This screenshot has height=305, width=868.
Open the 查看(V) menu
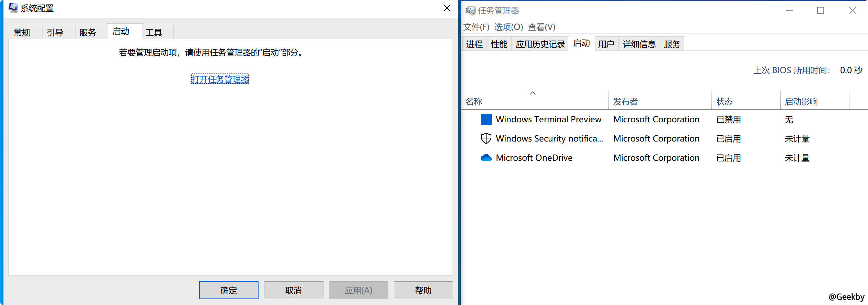tap(541, 27)
